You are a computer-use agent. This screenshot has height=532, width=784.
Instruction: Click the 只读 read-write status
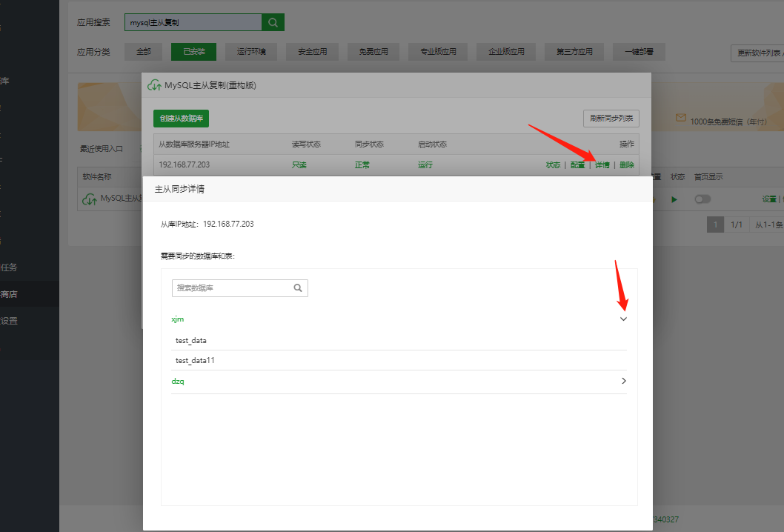coord(299,165)
